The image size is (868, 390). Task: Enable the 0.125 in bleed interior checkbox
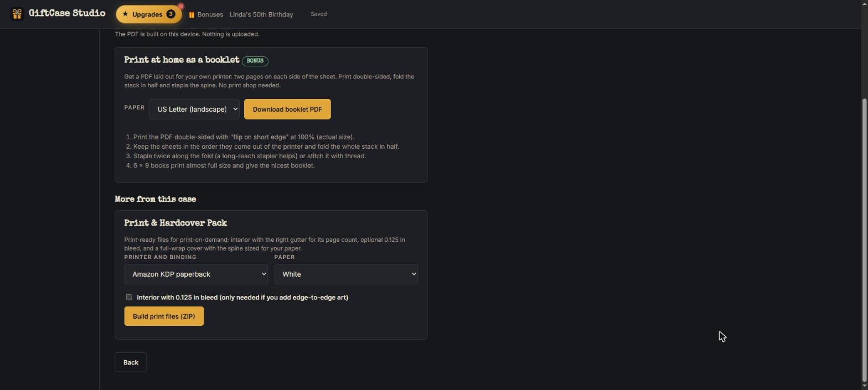click(129, 297)
